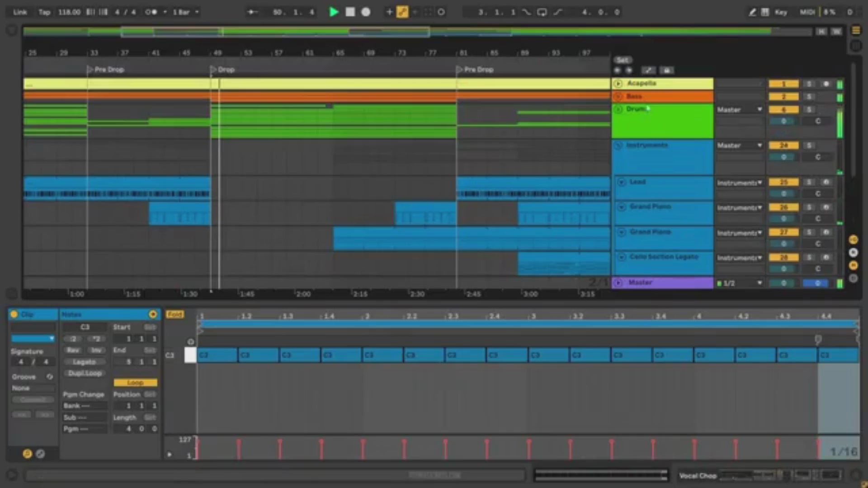Click the Session Record circle icon
This screenshot has height=488, width=868.
(441, 12)
